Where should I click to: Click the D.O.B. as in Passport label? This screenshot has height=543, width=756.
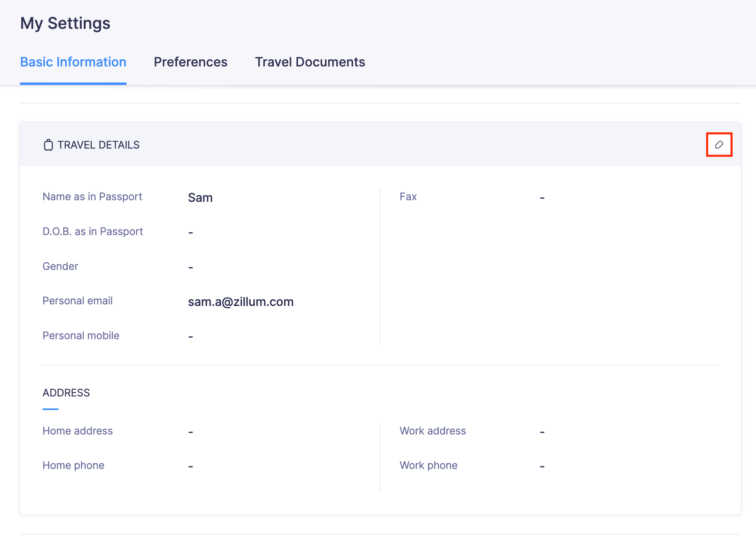[92, 231]
